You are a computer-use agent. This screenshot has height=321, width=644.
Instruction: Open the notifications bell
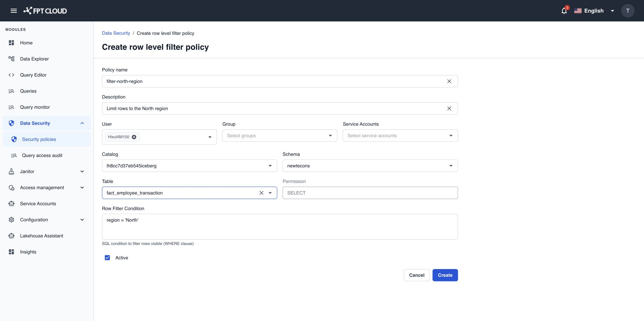click(x=564, y=11)
